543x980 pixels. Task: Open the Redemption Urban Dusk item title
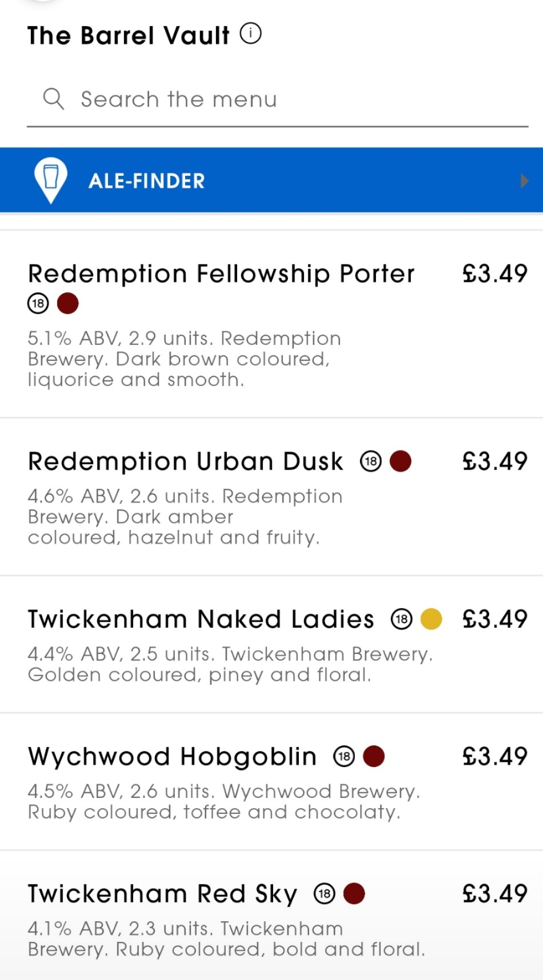coord(185,461)
